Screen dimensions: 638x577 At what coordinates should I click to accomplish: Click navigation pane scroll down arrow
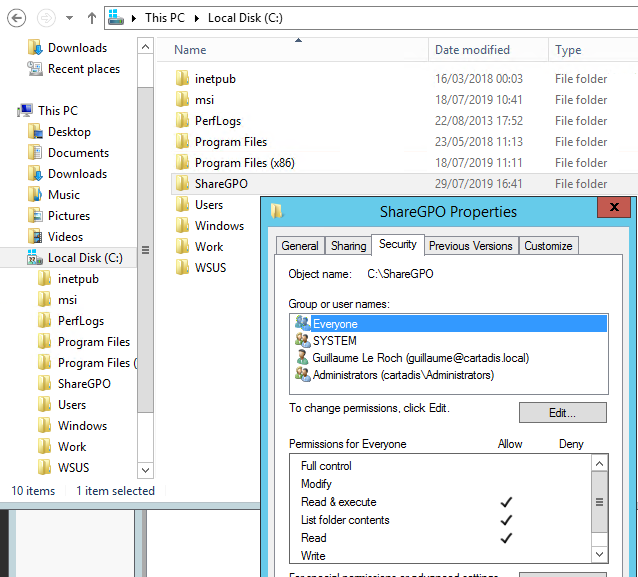point(145,470)
